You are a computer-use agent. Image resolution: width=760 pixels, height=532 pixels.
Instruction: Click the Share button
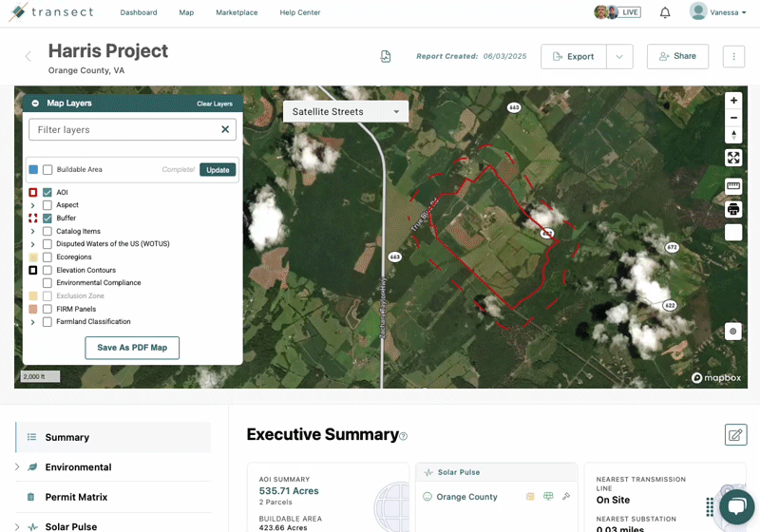pyautogui.click(x=677, y=56)
